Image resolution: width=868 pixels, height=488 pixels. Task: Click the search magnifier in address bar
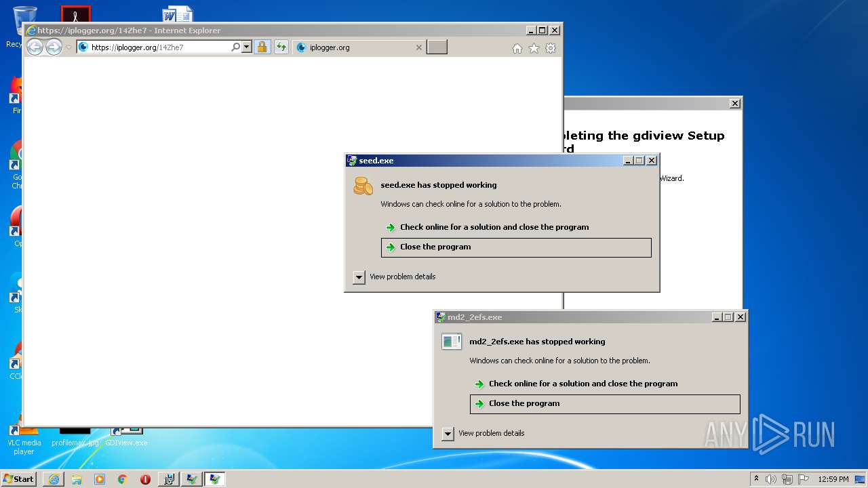tap(235, 47)
